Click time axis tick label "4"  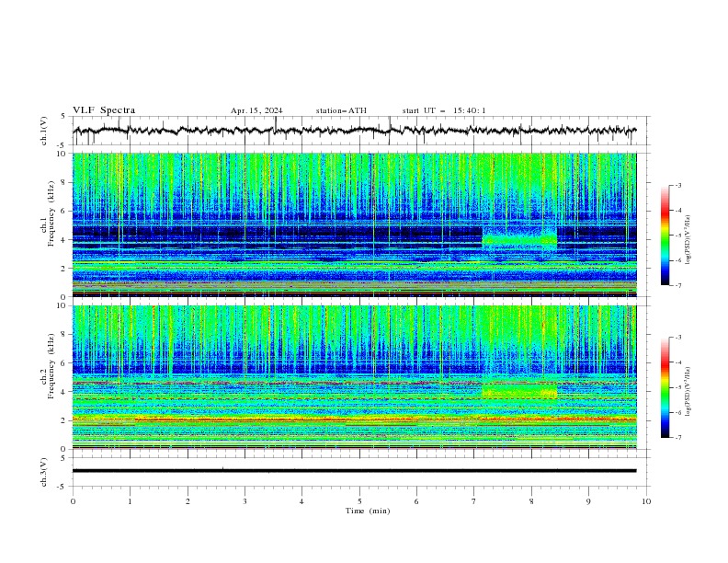click(301, 501)
